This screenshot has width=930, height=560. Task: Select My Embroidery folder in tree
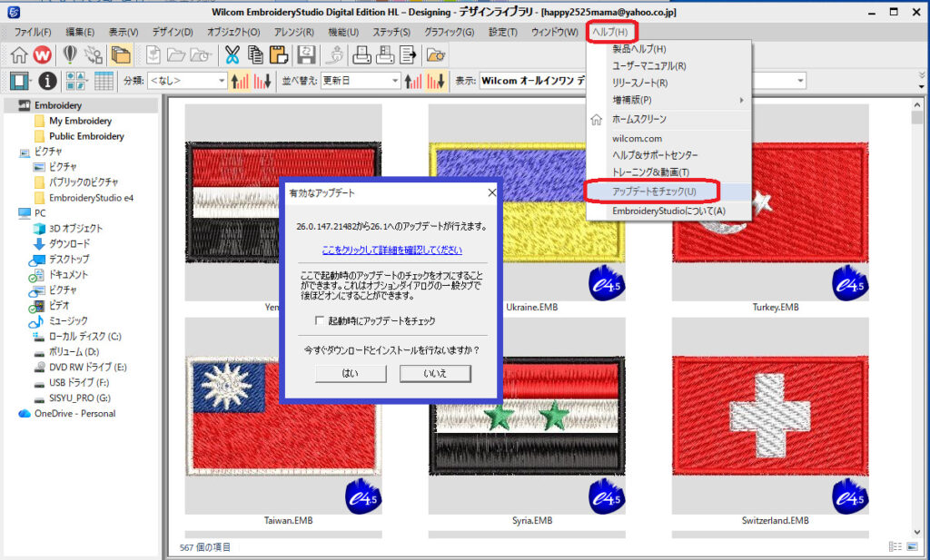[80, 121]
